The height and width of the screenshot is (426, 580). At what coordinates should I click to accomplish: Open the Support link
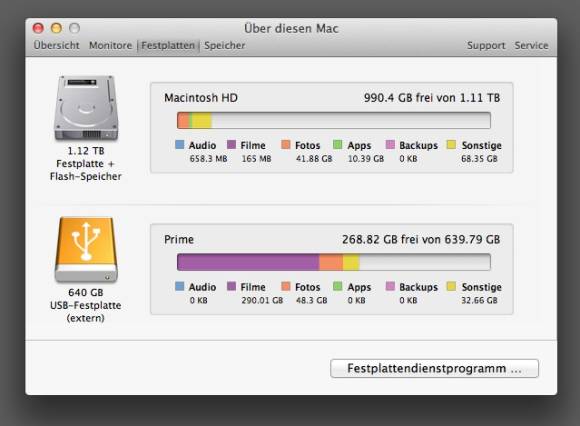pyautogui.click(x=486, y=45)
